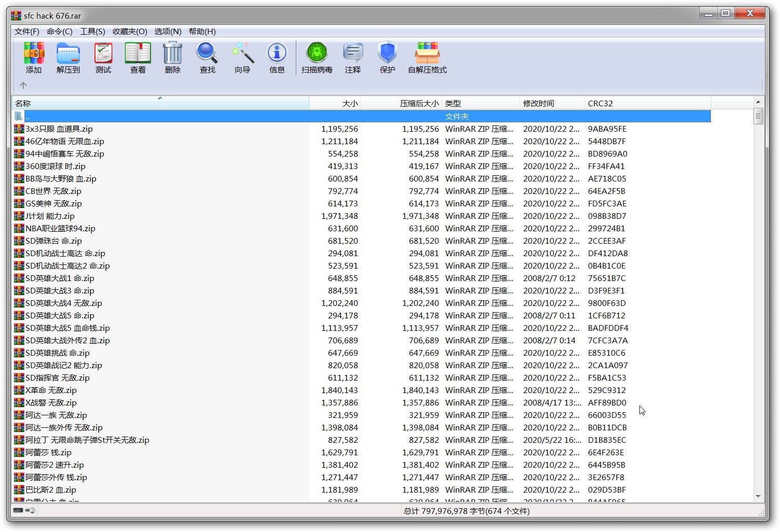The height and width of the screenshot is (532, 780).
Task: Sort by Packed Size (压缩后大小) column header
Action: 401,103
